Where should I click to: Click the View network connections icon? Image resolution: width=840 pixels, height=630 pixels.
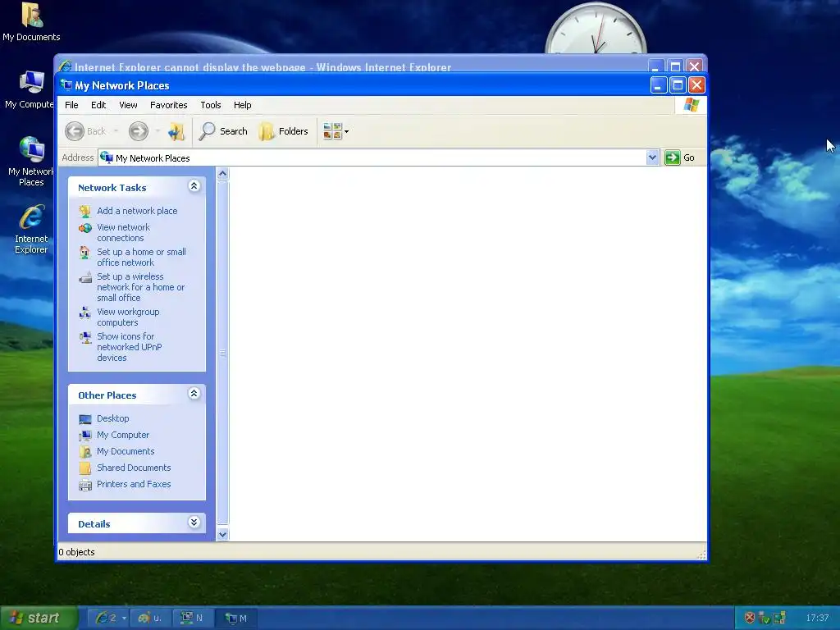[84, 228]
